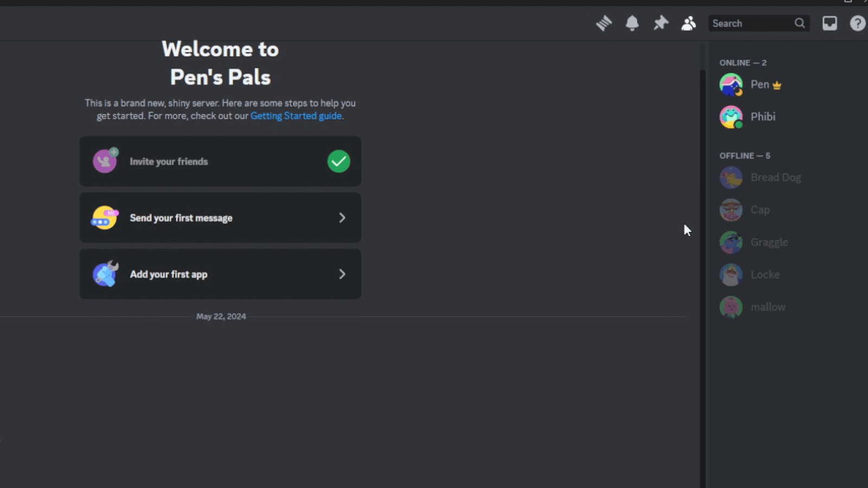Click the Send your first message chat icon
The image size is (868, 488).
(105, 218)
